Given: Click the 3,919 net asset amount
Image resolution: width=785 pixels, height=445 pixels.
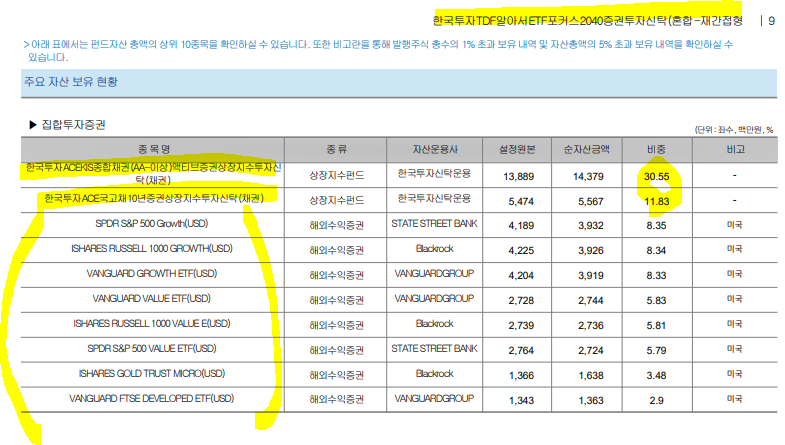Looking at the screenshot, I should [591, 275].
